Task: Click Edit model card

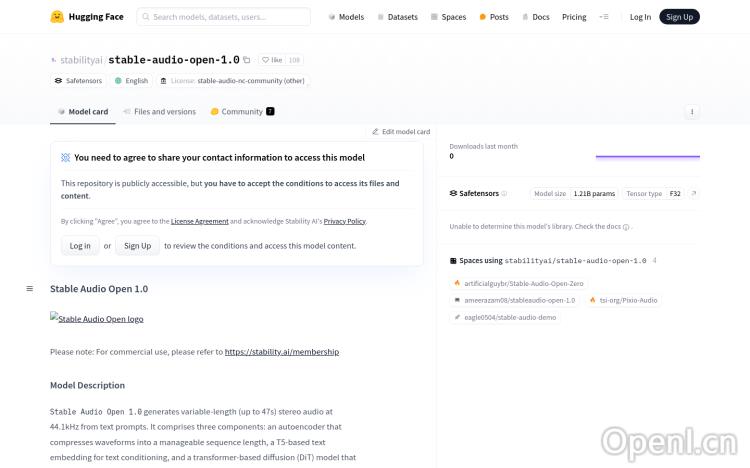Action: (x=401, y=132)
